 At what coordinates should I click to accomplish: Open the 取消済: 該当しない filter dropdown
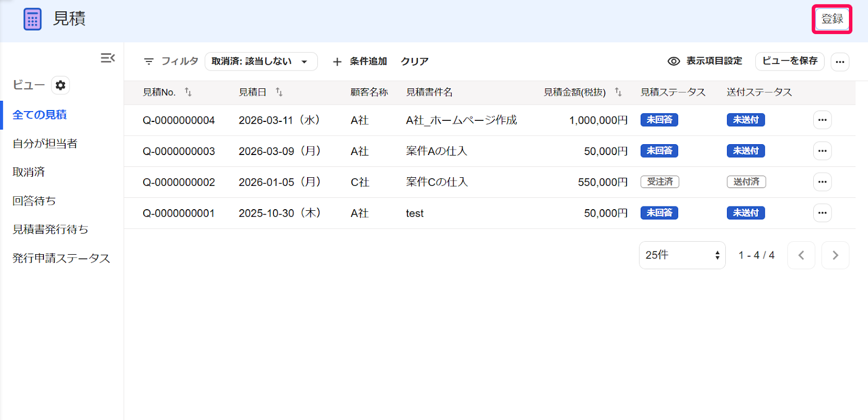[261, 61]
